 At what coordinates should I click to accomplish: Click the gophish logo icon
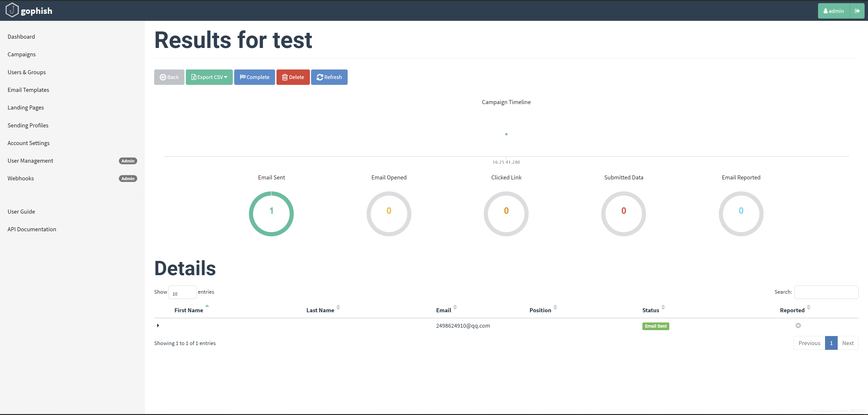(x=12, y=10)
